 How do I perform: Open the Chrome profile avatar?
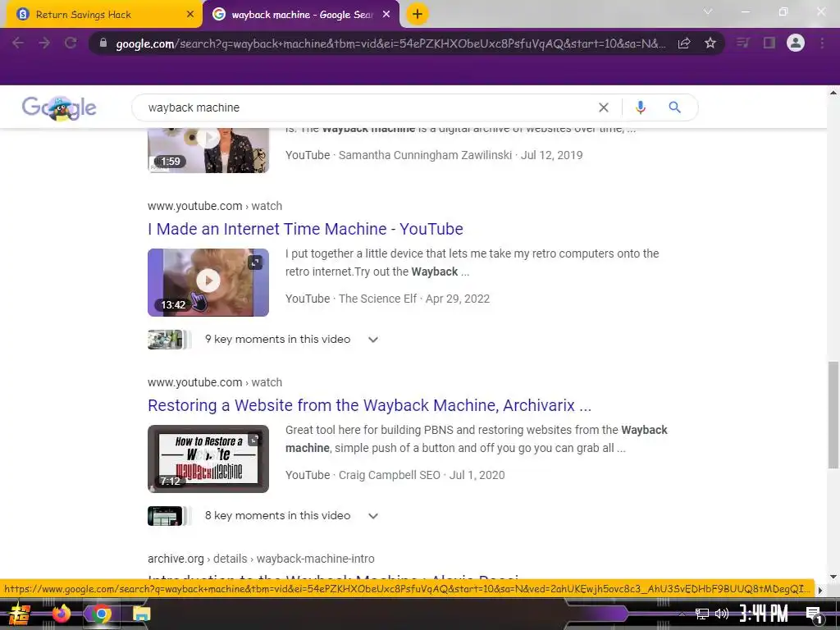tap(796, 43)
